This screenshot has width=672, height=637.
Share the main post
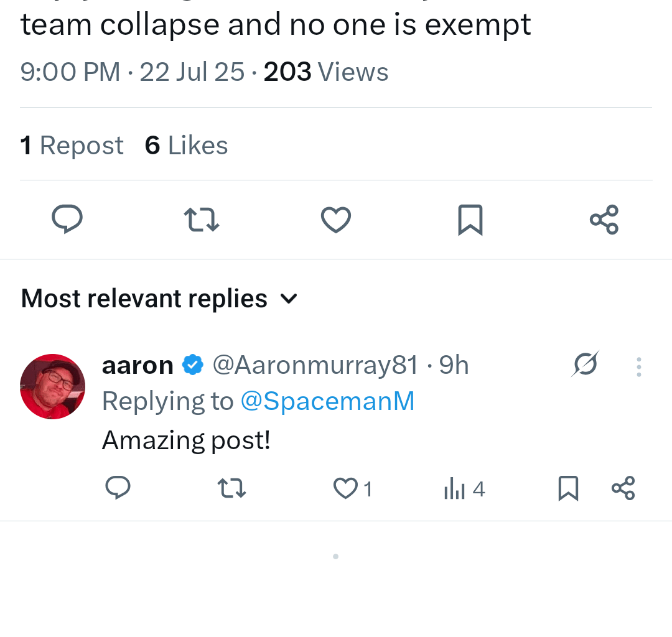(604, 219)
